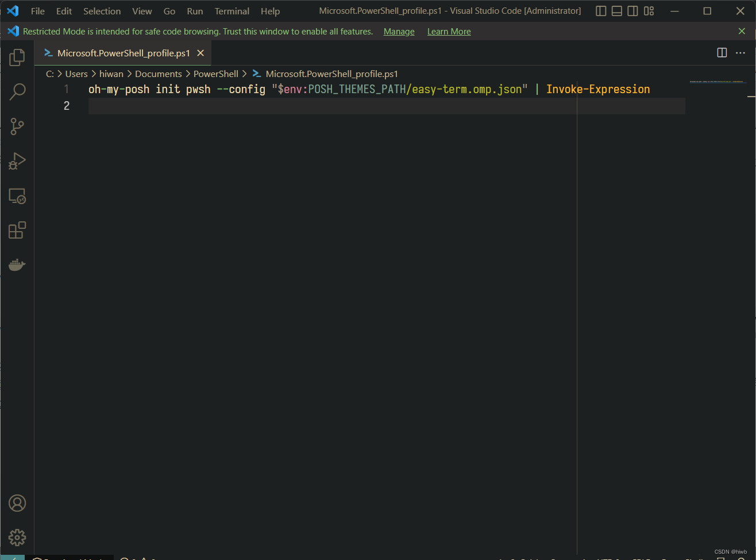Open the File menu
This screenshot has width=756, height=560.
(38, 11)
